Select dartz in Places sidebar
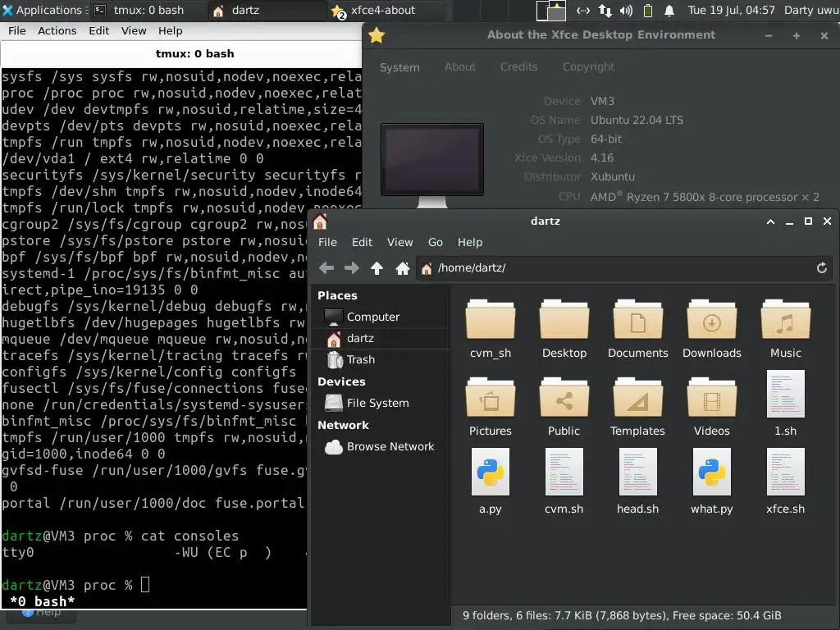The height and width of the screenshot is (630, 840). pyautogui.click(x=381, y=339)
